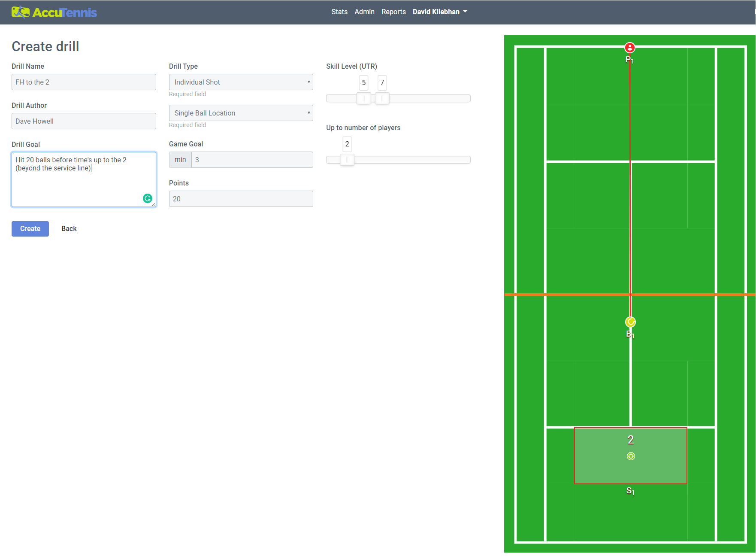Click the yellow tennis ball B1 marker
The height and width of the screenshot is (556, 756).
click(x=630, y=322)
